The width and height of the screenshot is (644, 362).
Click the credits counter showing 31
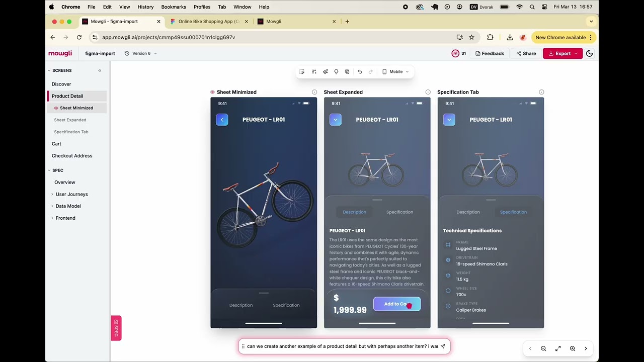[459, 53]
